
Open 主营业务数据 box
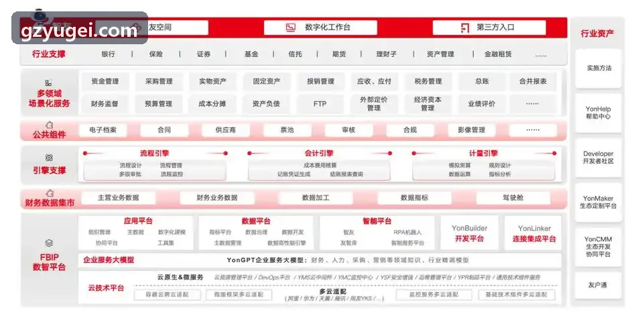tap(119, 198)
